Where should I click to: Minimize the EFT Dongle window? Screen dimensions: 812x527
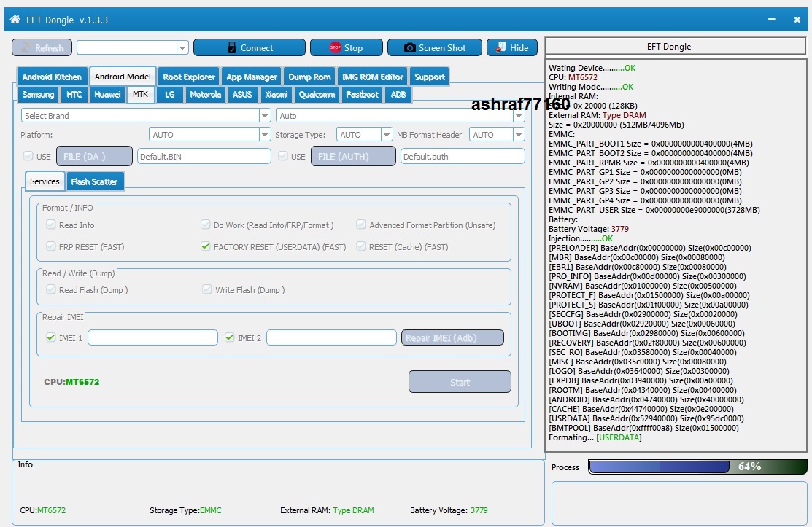(772, 20)
